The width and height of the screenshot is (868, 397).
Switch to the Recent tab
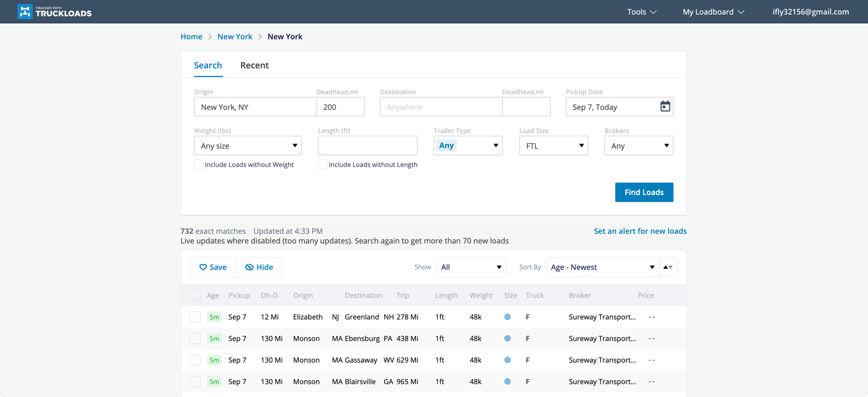click(254, 65)
